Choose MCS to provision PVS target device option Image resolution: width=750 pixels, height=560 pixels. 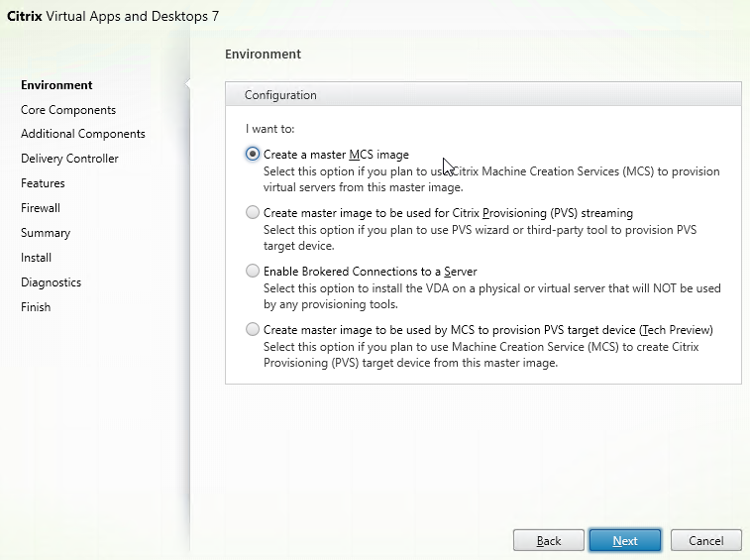[253, 329]
